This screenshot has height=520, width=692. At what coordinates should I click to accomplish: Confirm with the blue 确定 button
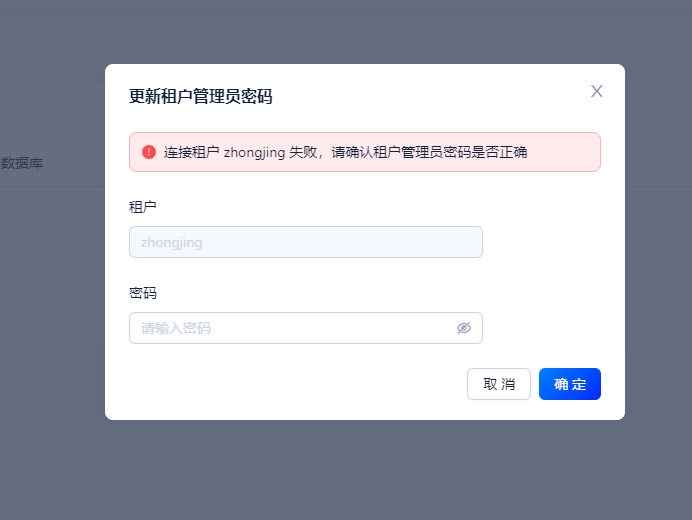[x=570, y=384]
